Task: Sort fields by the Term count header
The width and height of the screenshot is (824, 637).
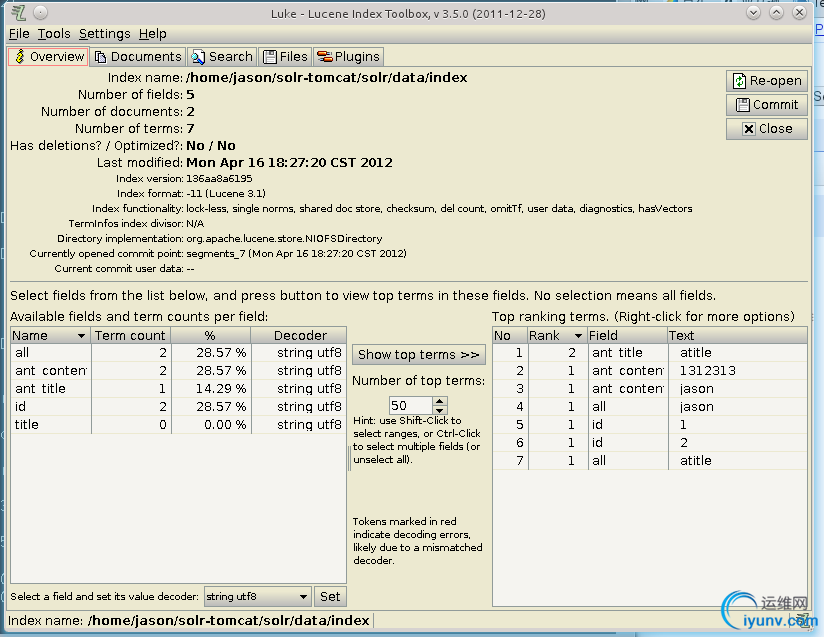Action: pos(130,335)
